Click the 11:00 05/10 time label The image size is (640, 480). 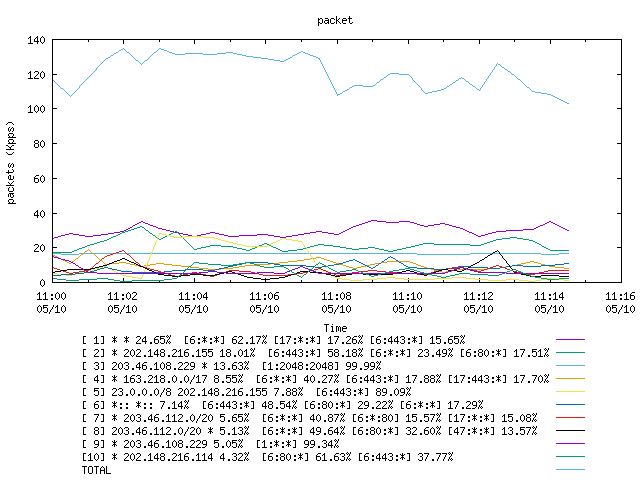(51, 302)
